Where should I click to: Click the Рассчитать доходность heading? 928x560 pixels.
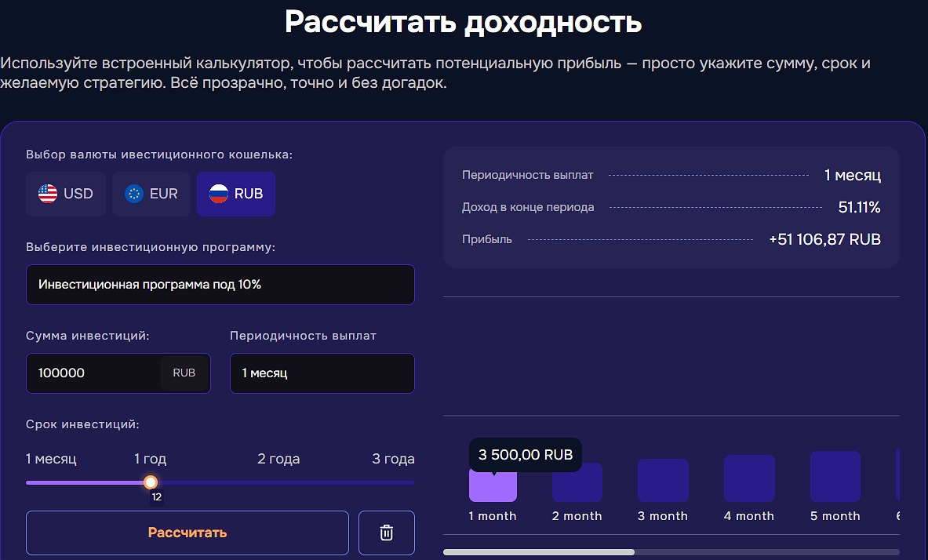pyautogui.click(x=464, y=23)
